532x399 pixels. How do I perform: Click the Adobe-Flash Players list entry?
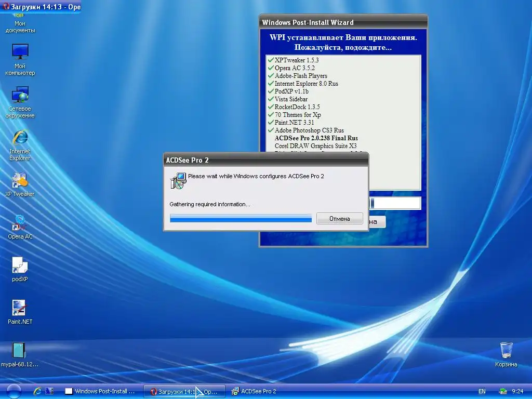[301, 76]
